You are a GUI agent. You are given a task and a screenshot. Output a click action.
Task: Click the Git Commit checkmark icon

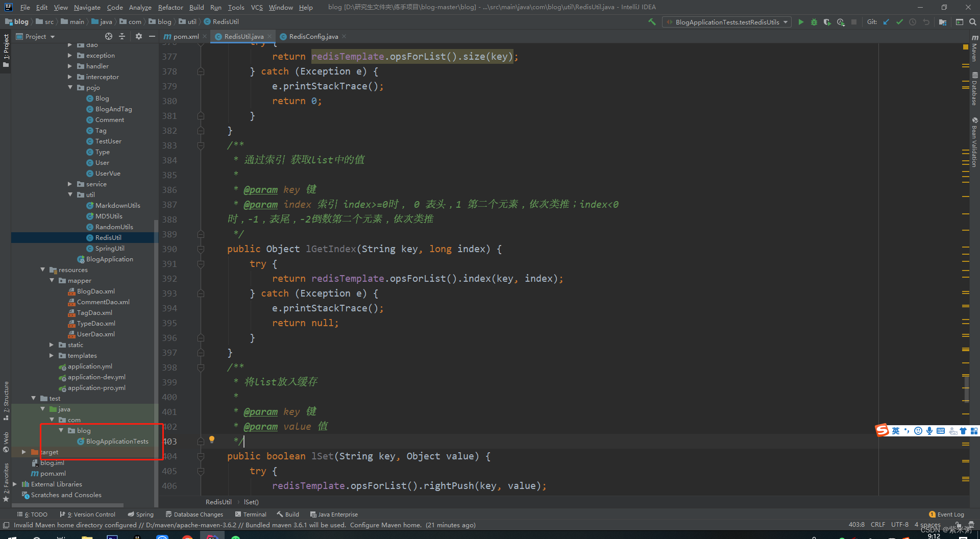(899, 22)
